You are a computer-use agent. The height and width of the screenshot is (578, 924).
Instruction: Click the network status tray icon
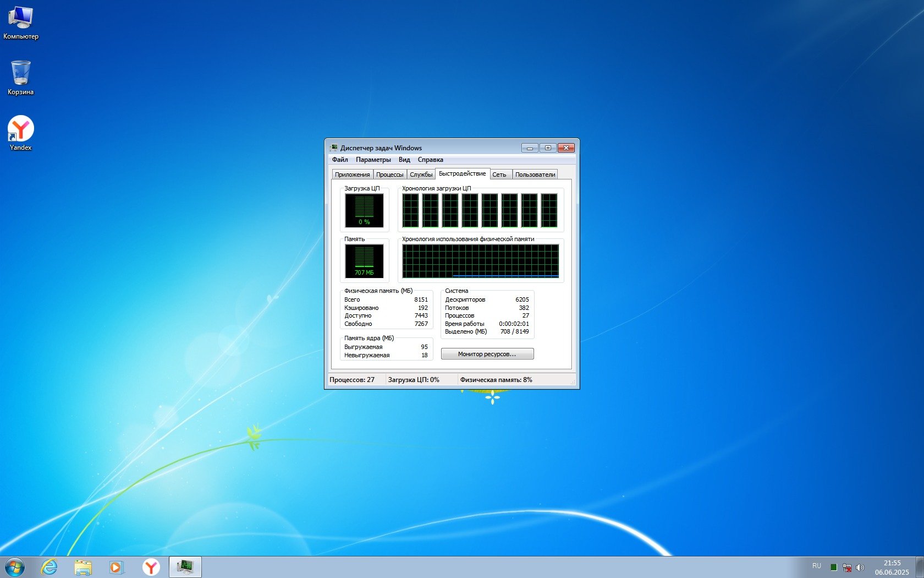[x=847, y=567]
